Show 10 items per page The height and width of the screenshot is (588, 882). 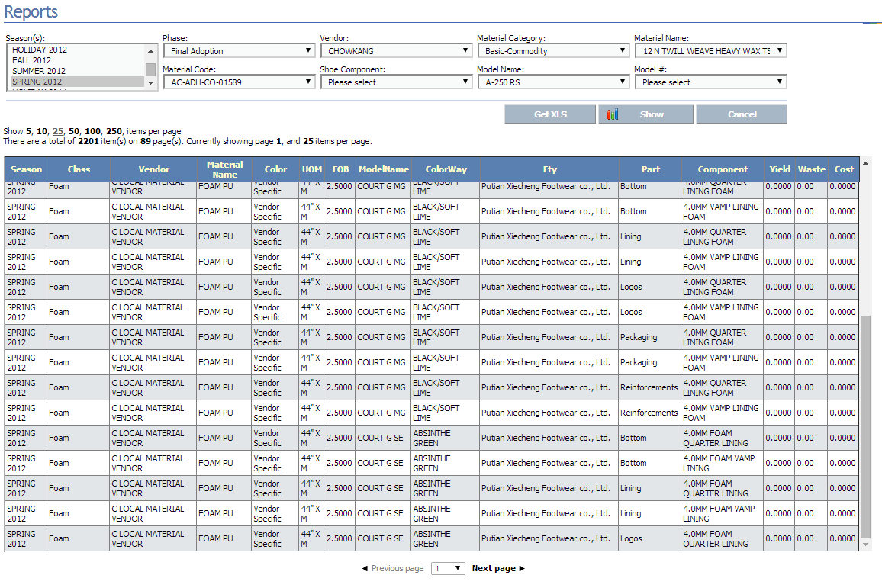click(42, 131)
